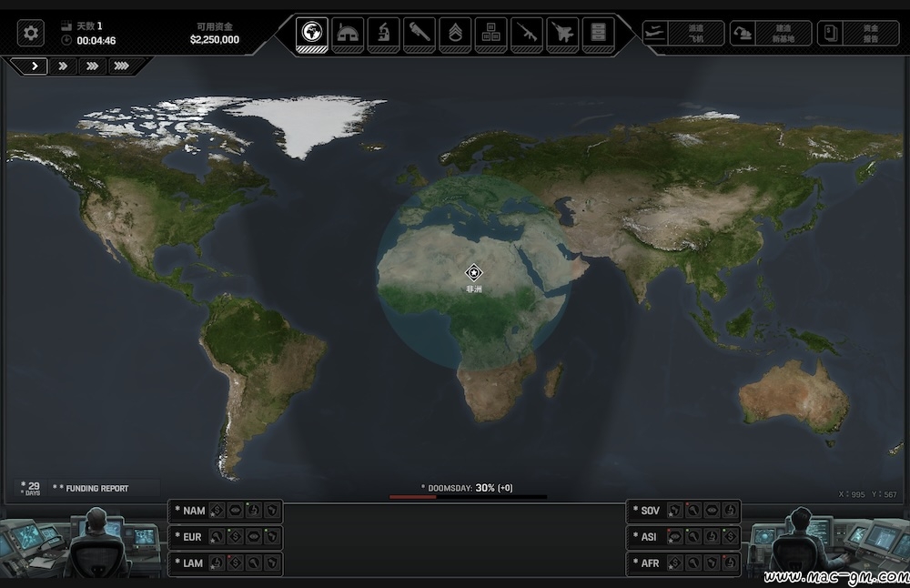Click AFR shield icon
910x588 pixels.
tap(713, 563)
